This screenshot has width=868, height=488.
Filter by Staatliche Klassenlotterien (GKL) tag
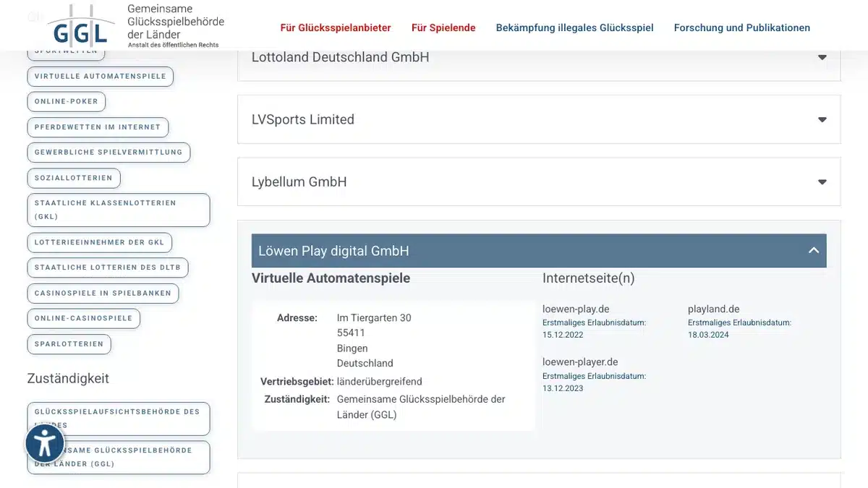[x=119, y=210]
